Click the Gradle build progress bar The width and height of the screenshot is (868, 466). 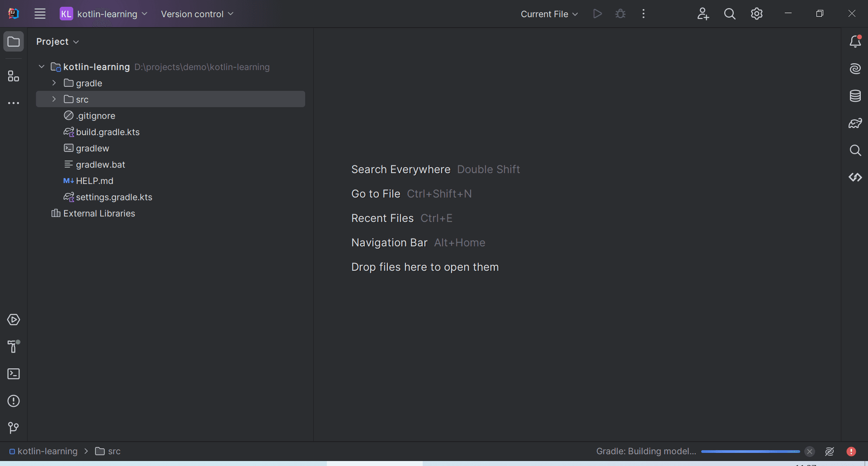(750, 451)
